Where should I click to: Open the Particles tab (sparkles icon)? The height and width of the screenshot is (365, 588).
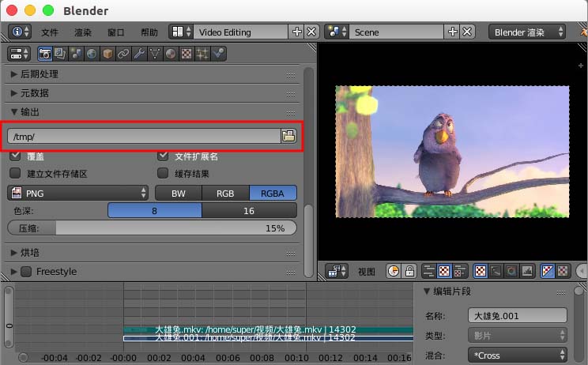202,54
